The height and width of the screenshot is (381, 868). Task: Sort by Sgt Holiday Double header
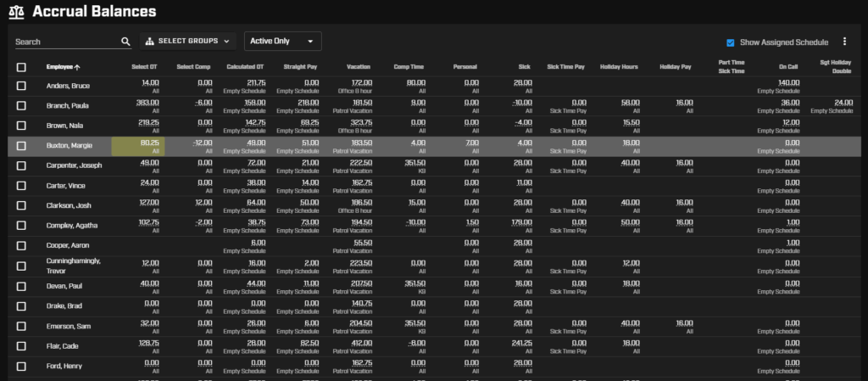click(x=835, y=67)
